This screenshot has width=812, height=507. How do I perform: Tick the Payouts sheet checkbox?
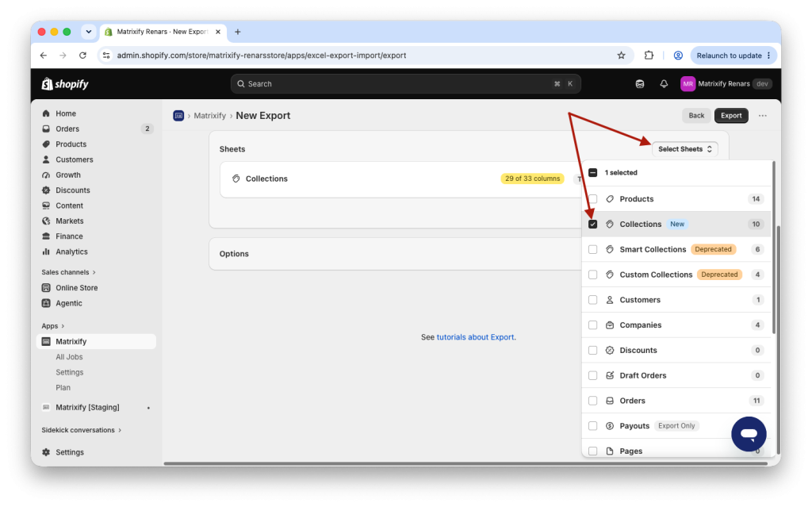pos(592,426)
